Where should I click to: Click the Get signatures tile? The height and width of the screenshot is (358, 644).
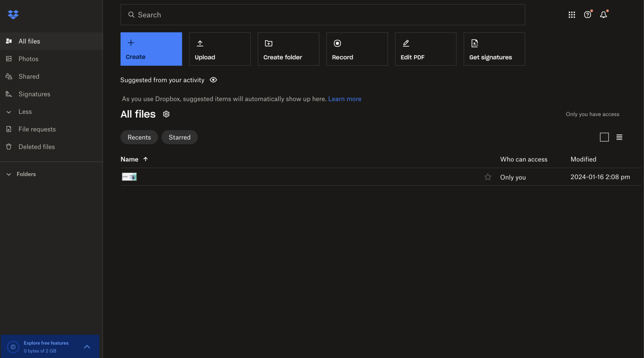click(x=494, y=49)
